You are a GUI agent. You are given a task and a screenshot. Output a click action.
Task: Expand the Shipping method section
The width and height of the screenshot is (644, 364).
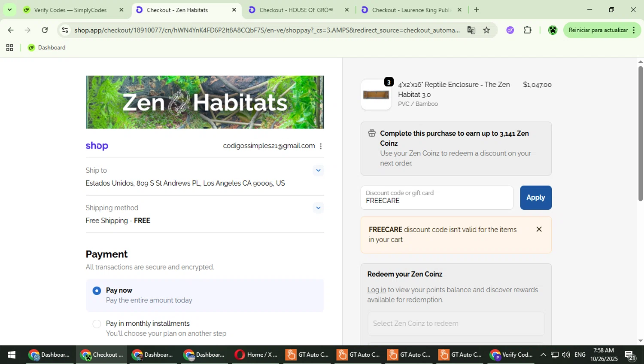click(x=318, y=208)
